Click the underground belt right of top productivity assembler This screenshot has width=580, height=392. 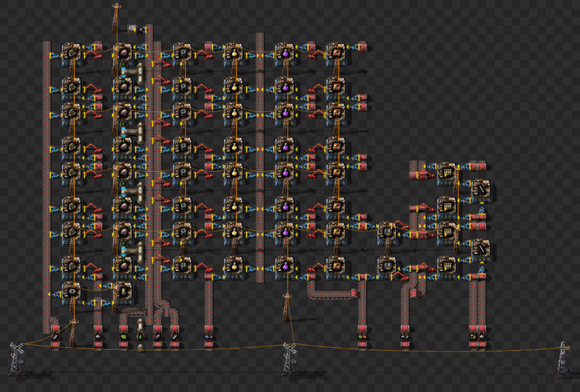(362, 46)
